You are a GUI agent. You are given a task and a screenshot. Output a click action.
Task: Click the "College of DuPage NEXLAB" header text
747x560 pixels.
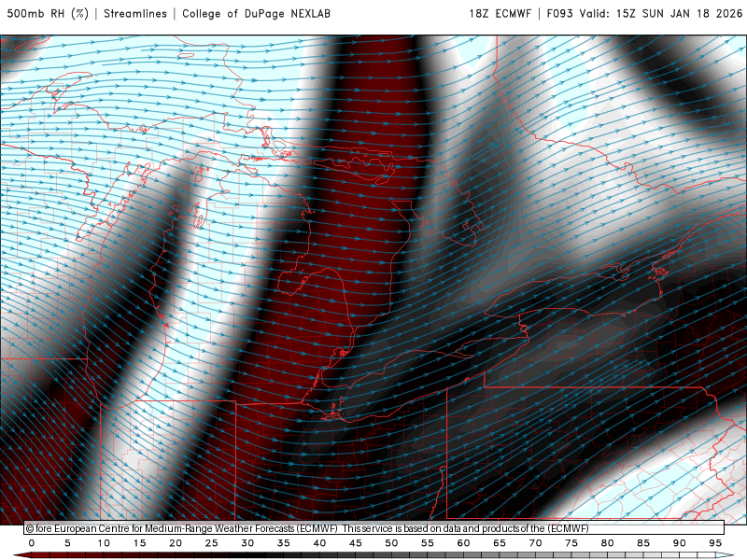click(x=256, y=13)
